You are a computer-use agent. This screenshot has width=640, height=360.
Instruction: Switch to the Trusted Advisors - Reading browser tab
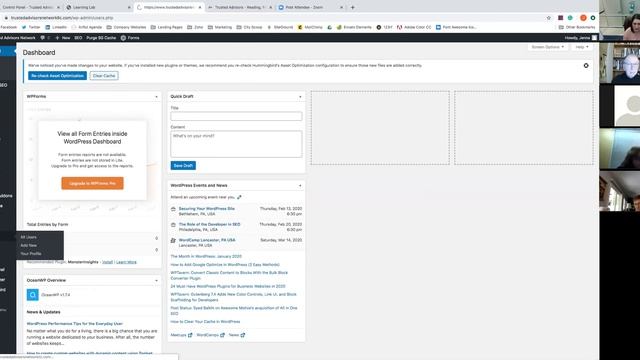pyautogui.click(x=239, y=7)
